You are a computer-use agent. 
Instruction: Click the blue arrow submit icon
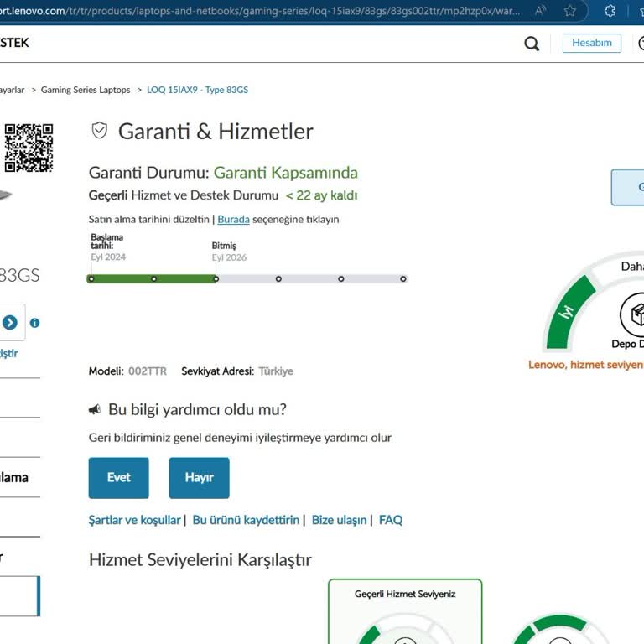pyautogui.click(x=10, y=322)
